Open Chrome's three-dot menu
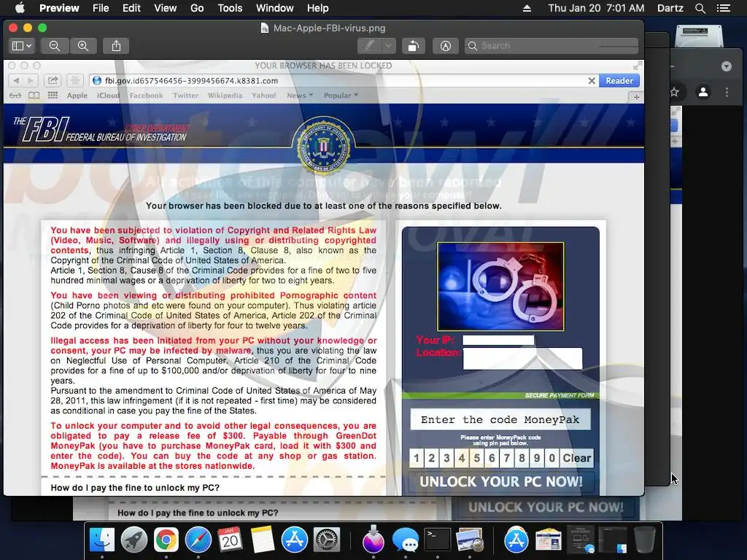The height and width of the screenshot is (560, 747). click(727, 92)
